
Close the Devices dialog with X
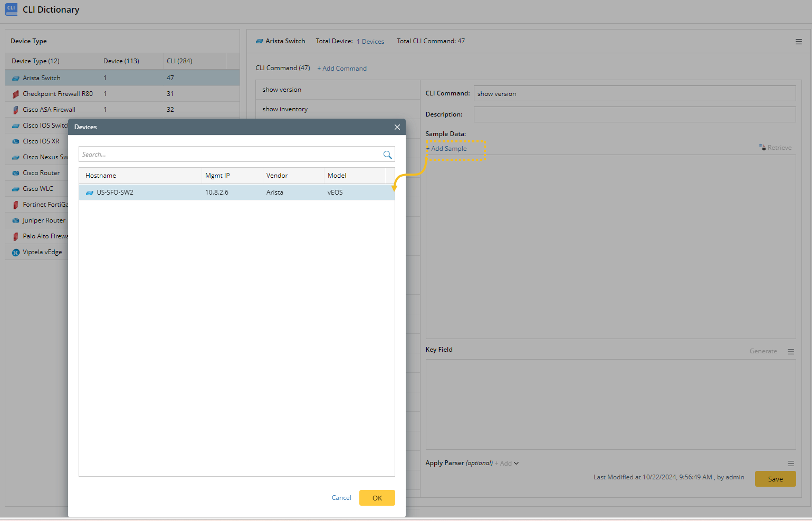(x=397, y=127)
